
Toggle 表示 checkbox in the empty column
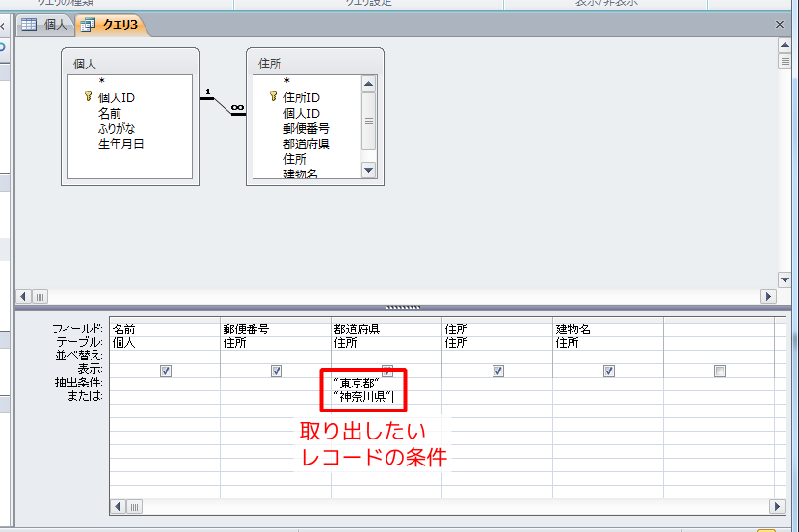pyautogui.click(x=720, y=371)
